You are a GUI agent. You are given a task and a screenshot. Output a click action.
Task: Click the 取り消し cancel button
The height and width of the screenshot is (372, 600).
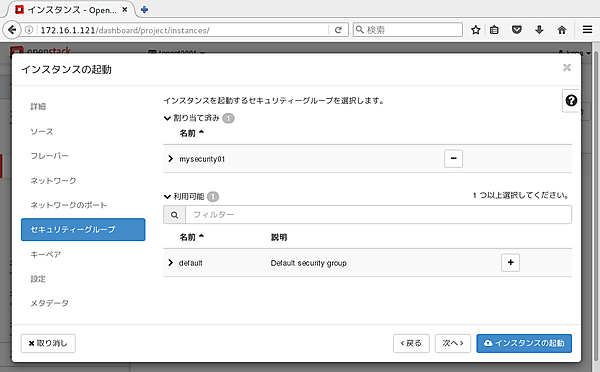click(48, 343)
